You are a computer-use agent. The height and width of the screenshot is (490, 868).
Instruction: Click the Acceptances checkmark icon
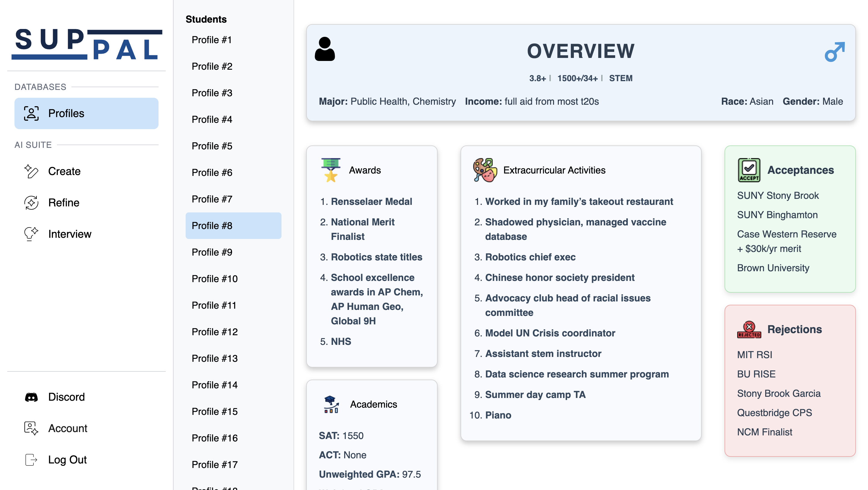click(749, 170)
